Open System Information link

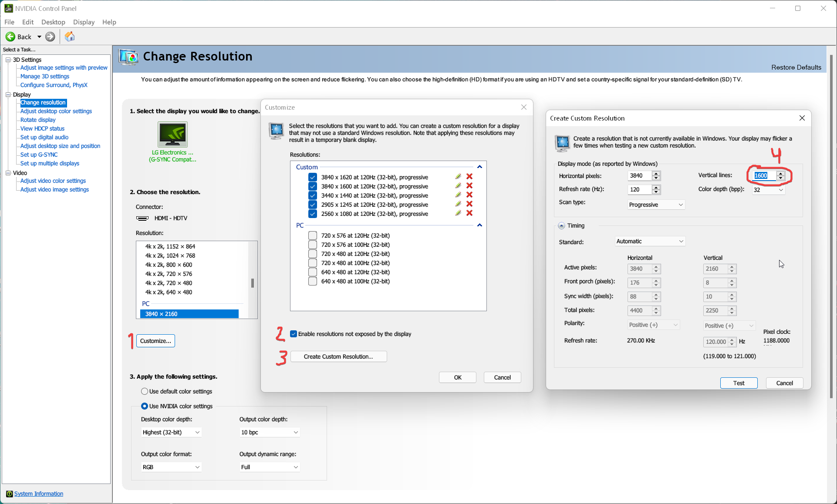pyautogui.click(x=39, y=494)
